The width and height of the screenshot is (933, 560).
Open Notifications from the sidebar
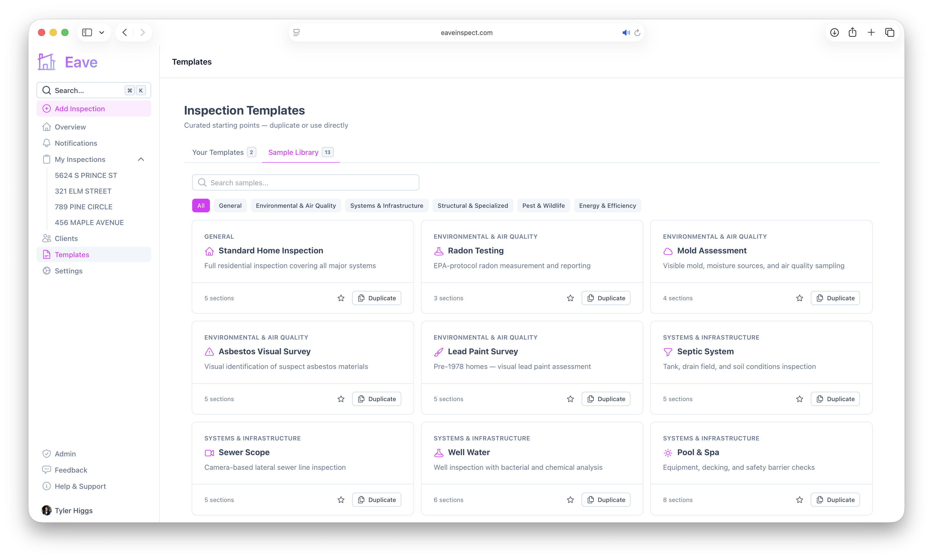tap(94, 143)
